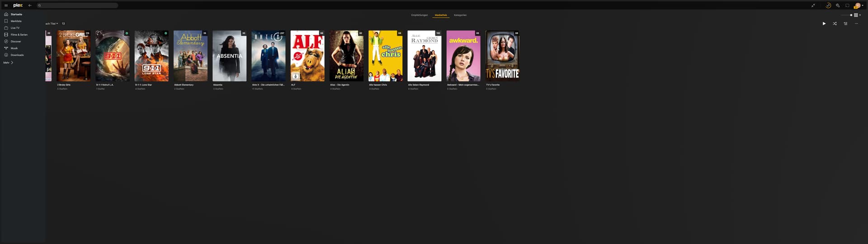
Task: Click the Alle hassen Chris title link
Action: 378,84
